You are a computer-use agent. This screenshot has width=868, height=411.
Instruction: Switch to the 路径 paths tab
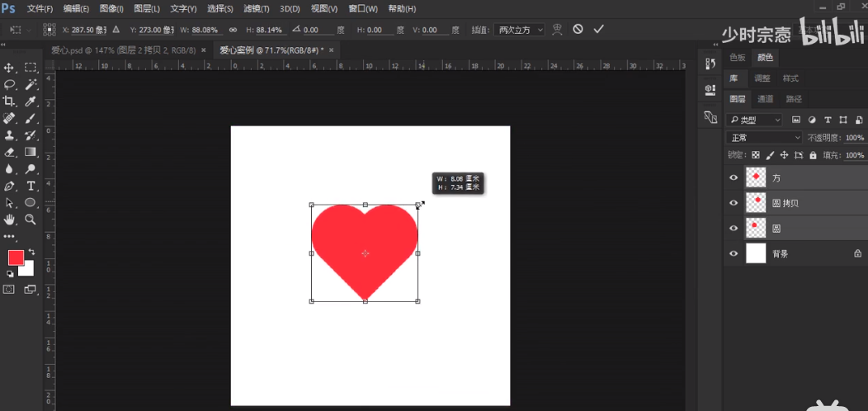(x=794, y=99)
